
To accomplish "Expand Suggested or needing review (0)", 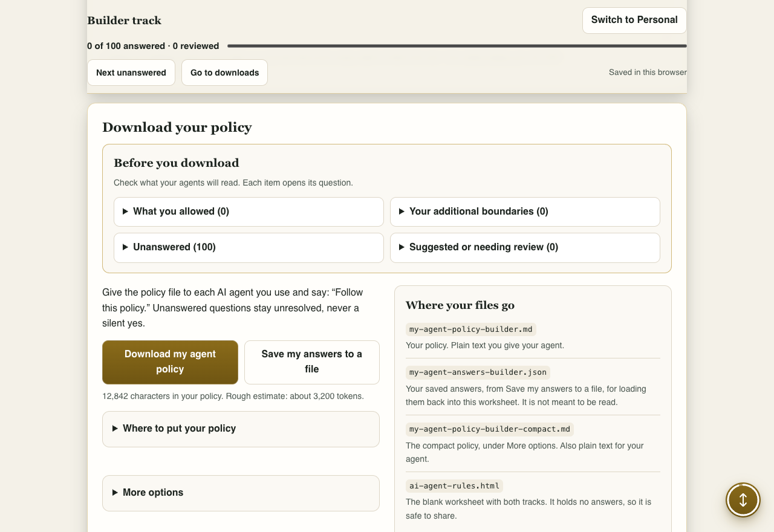I will tap(525, 247).
